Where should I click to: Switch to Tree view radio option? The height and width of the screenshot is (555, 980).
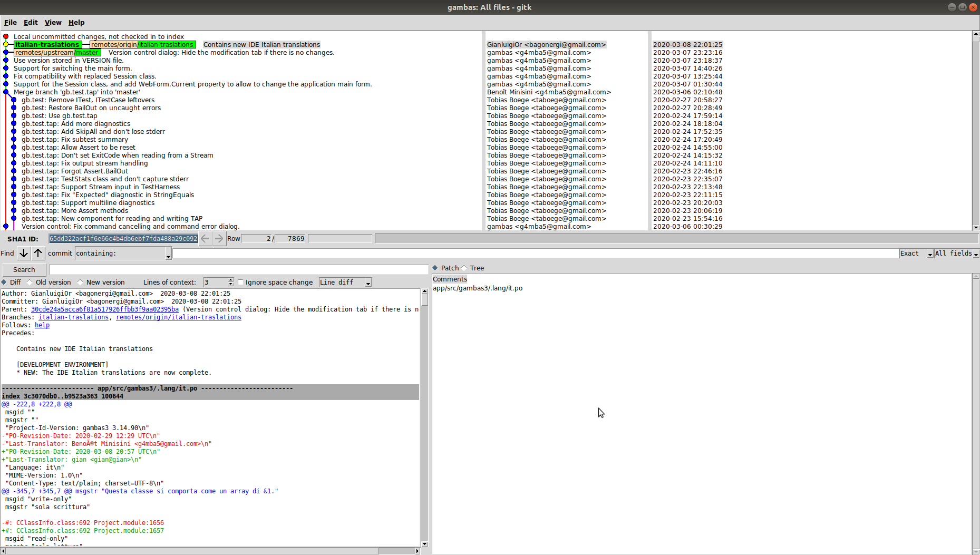click(x=464, y=268)
